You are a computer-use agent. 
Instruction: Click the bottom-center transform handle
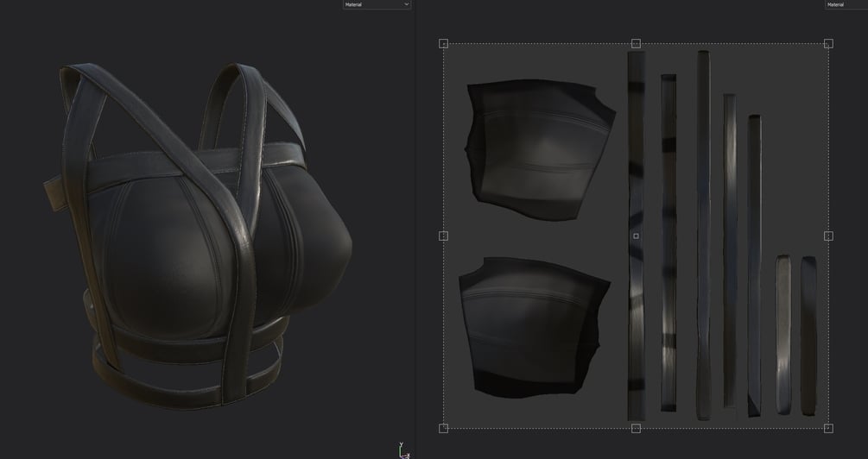pyautogui.click(x=636, y=428)
